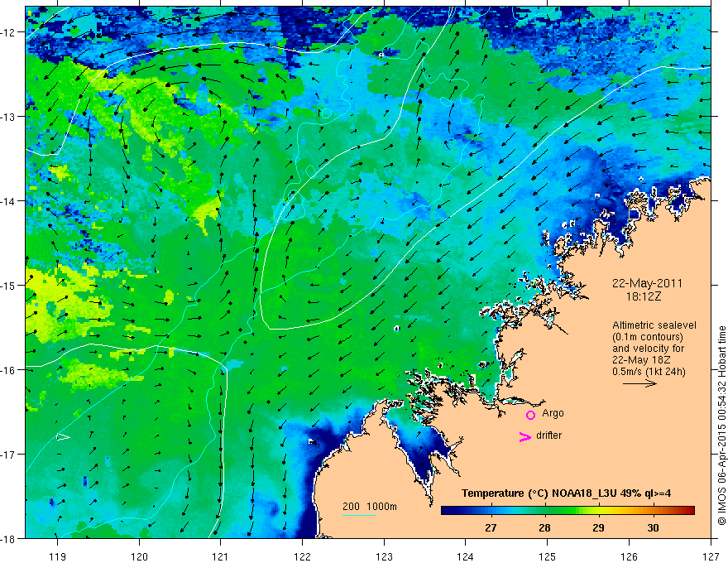Viewport: 728px width, 563px height.
Task: Click latitude axis label -18
Action: 9,538
